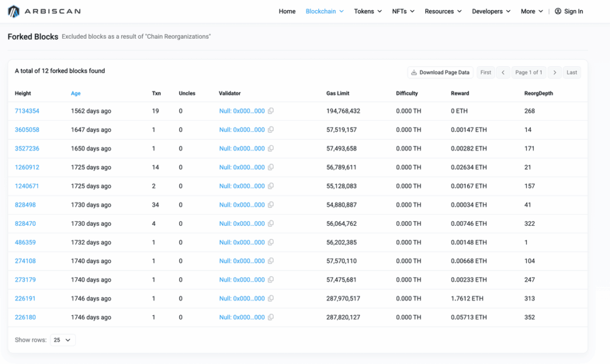Image resolution: width=610 pixels, height=364 pixels.
Task: Click 'Page 1 of 1' indicator
Action: click(529, 72)
